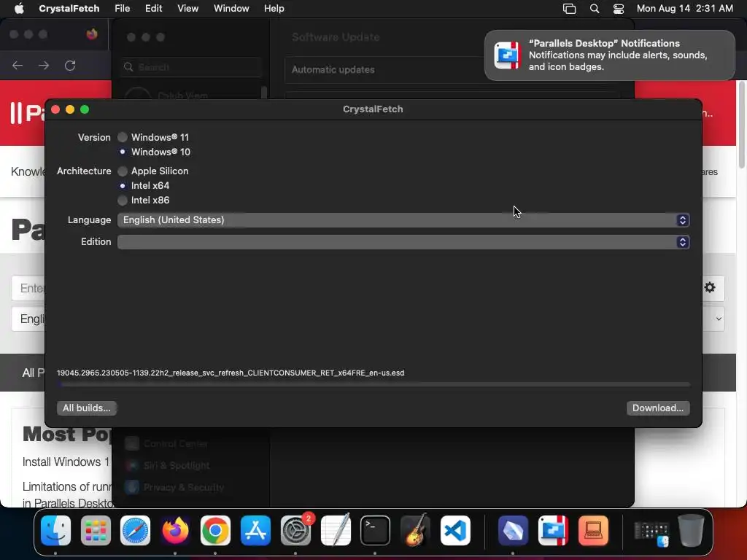Choose Intel x86 architecture
The height and width of the screenshot is (560, 747).
(x=123, y=201)
